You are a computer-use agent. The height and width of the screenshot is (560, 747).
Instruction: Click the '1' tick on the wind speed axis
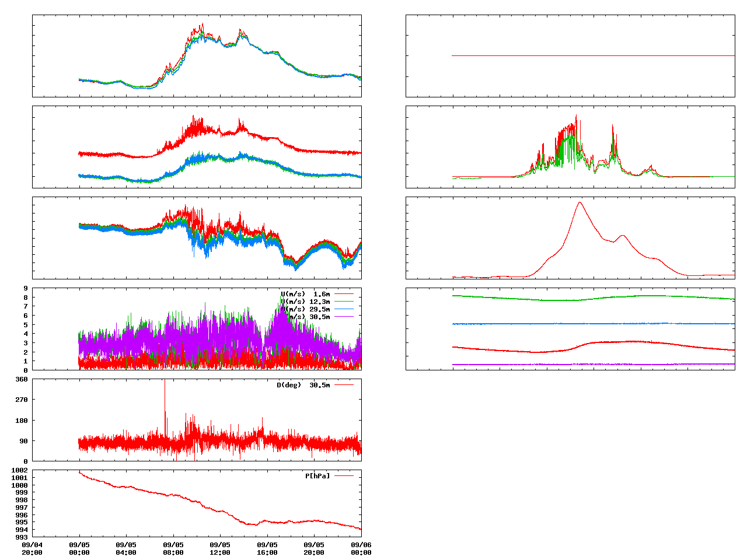pyautogui.click(x=26, y=361)
